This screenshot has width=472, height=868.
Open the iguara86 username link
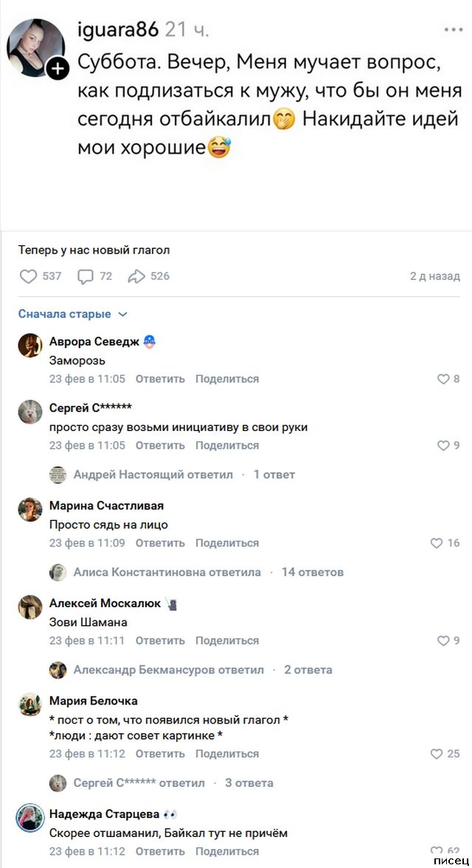click(117, 30)
